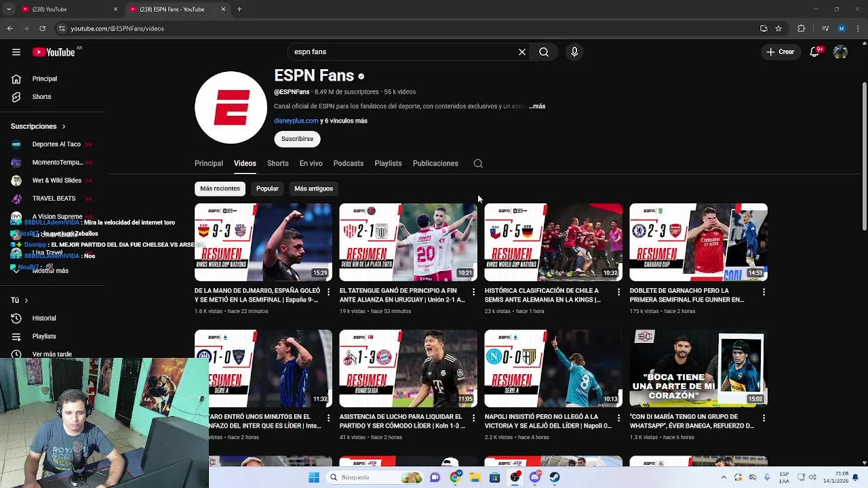Click the Crear button
The image size is (868, 488).
[x=781, y=52]
